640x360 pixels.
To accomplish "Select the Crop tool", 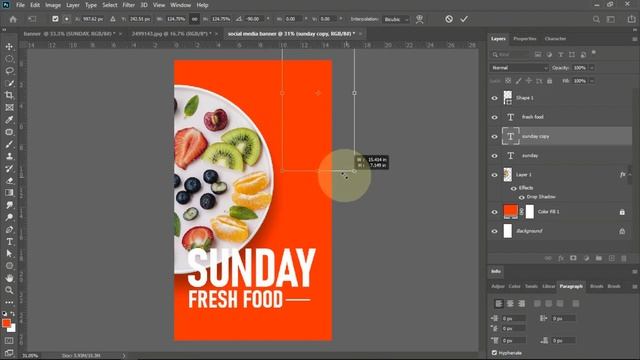I will click(9, 95).
